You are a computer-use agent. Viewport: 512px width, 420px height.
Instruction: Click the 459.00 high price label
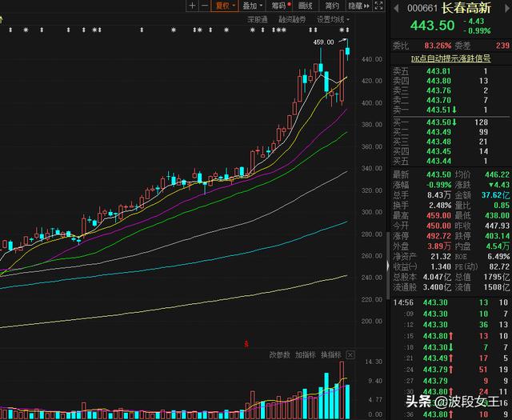(323, 42)
